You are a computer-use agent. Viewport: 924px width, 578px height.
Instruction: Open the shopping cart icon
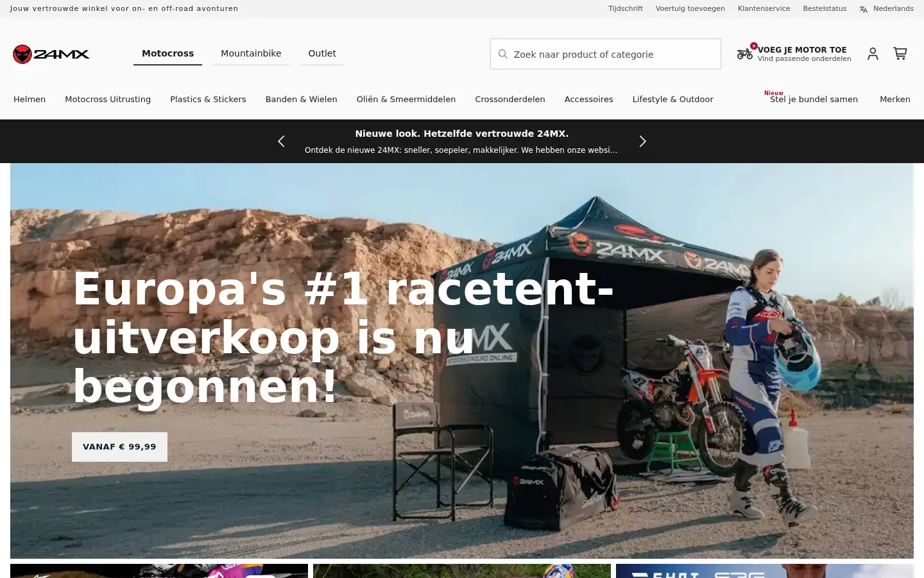click(900, 54)
